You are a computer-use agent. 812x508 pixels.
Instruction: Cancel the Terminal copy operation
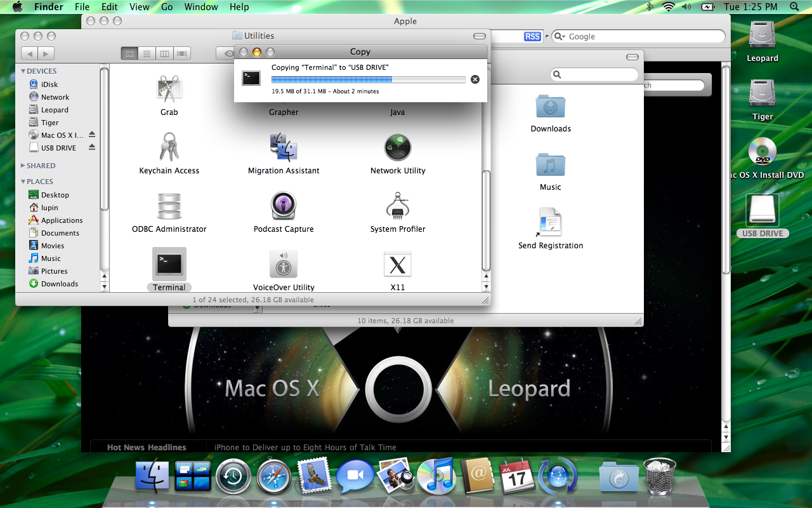point(475,79)
